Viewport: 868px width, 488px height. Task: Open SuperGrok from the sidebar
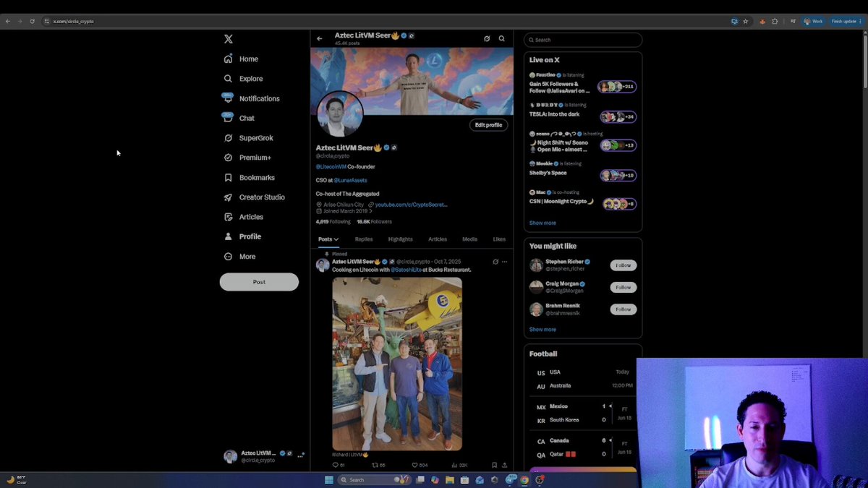(x=248, y=138)
